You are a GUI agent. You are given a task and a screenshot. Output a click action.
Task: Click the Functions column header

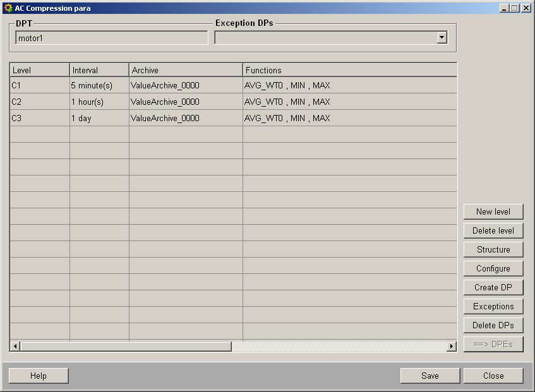pyautogui.click(x=349, y=70)
